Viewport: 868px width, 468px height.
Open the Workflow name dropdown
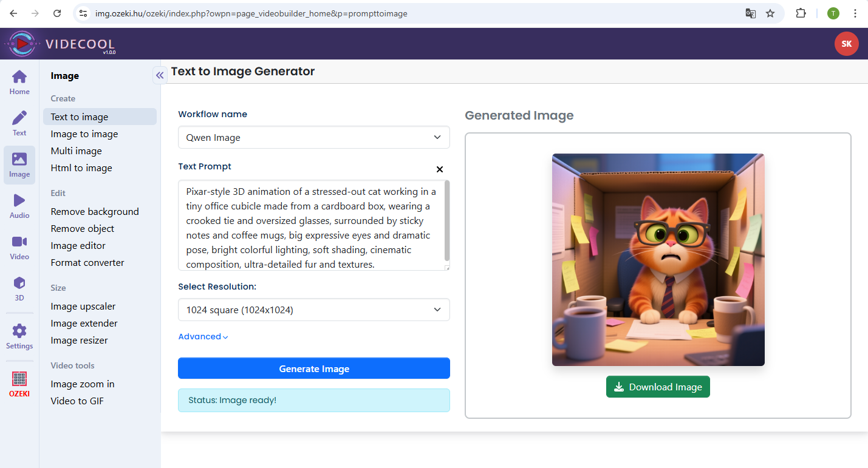click(x=313, y=137)
